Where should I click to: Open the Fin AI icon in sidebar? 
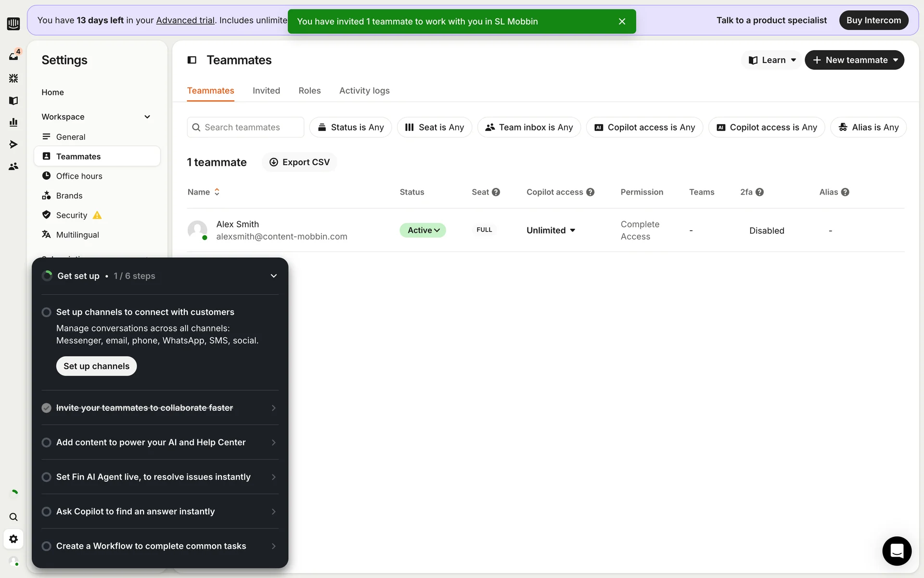(13, 78)
